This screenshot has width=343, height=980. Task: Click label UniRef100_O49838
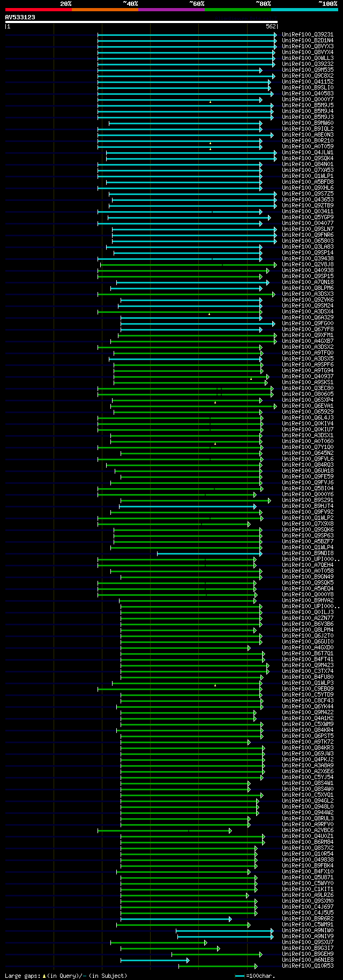click(308, 860)
